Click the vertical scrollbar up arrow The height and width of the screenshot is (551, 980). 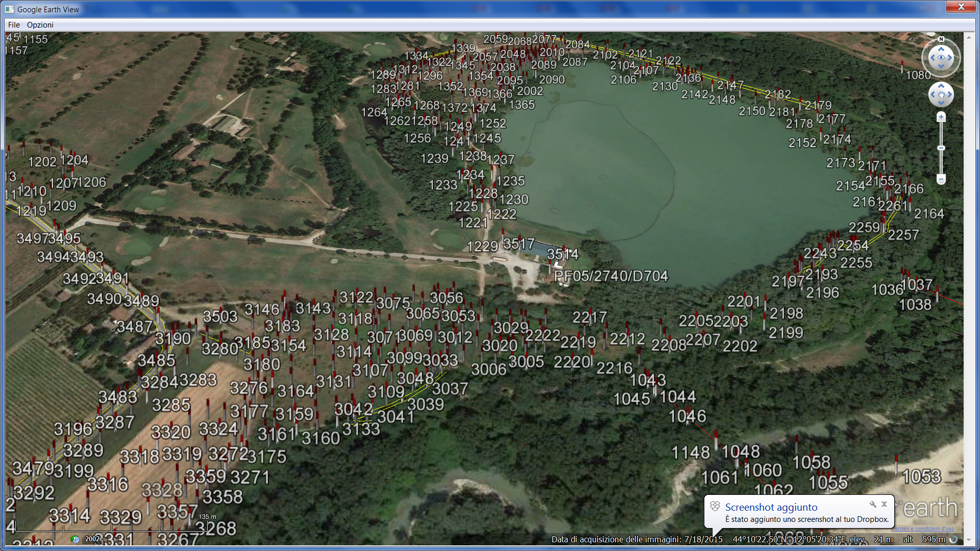968,37
